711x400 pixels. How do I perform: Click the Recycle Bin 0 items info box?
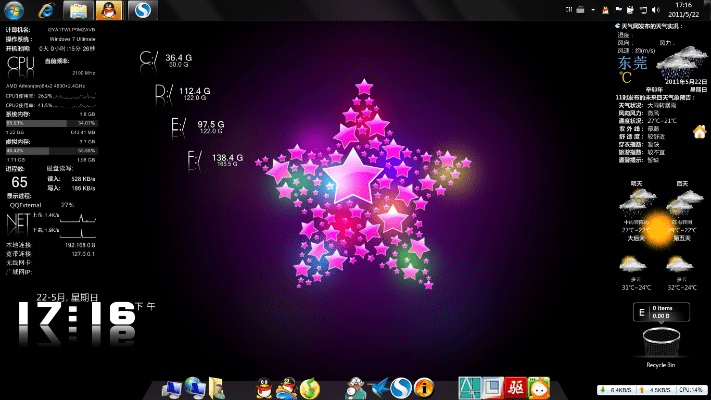pyautogui.click(x=661, y=312)
